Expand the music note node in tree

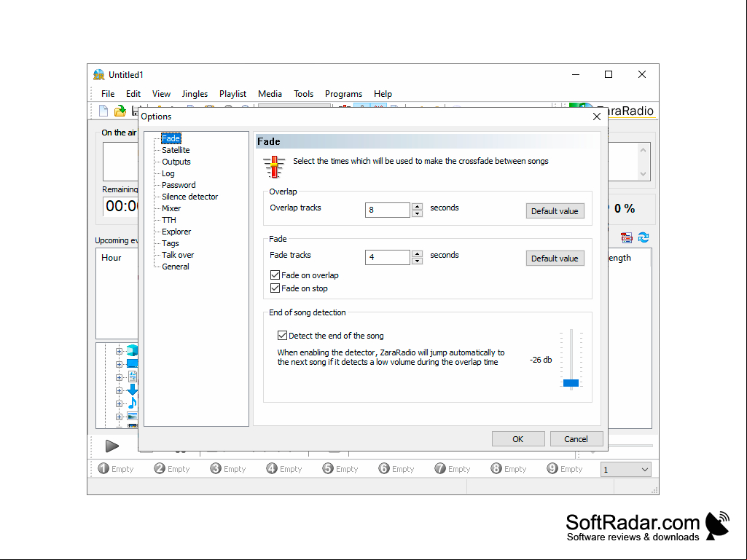119,404
